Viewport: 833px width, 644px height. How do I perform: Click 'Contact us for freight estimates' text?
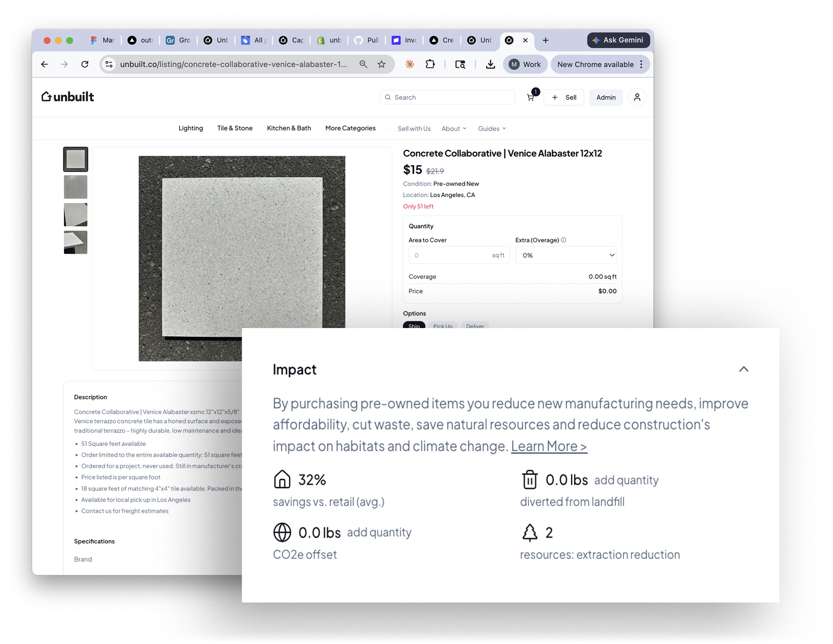tap(125, 511)
